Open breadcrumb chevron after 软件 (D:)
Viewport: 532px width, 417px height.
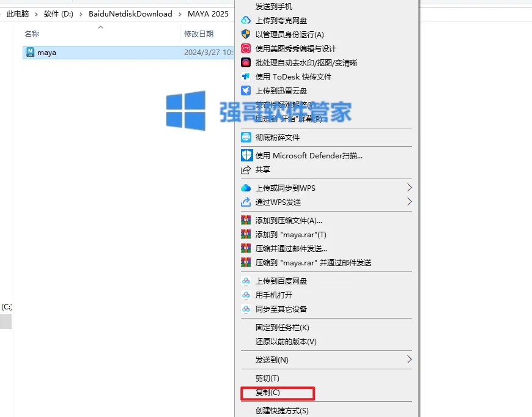[x=81, y=14]
